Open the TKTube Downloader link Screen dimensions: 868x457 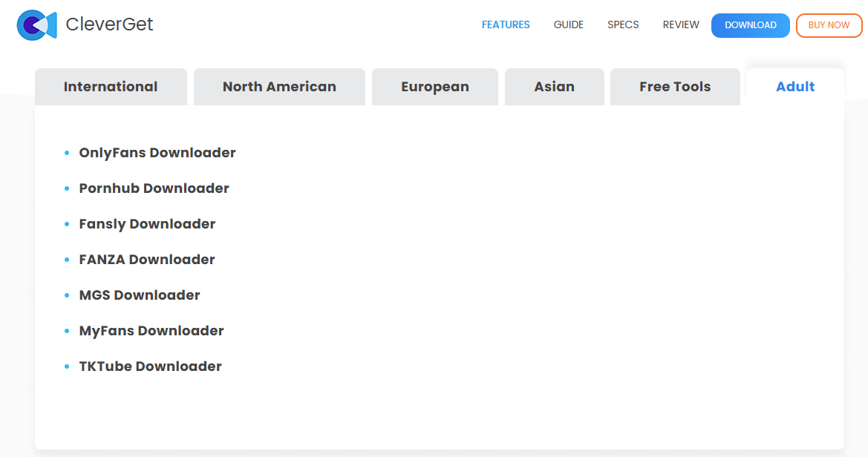(x=150, y=366)
